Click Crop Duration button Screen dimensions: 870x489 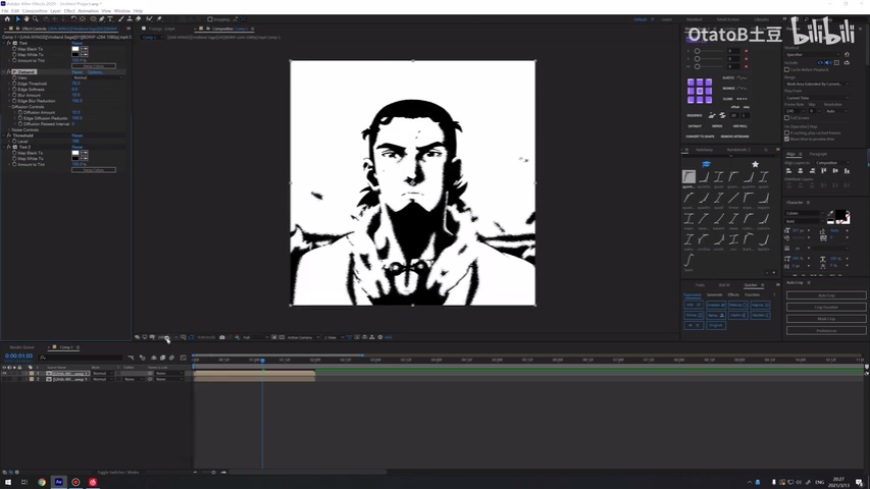tap(826, 307)
